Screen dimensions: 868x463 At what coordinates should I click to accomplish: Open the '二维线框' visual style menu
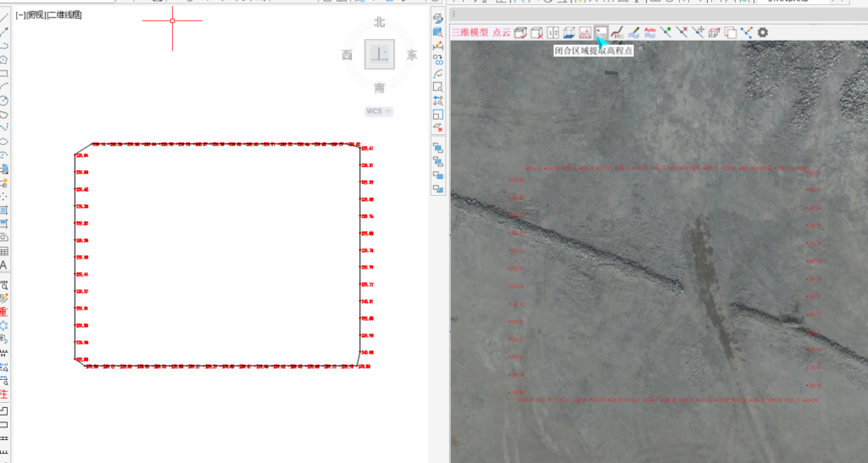(x=65, y=15)
